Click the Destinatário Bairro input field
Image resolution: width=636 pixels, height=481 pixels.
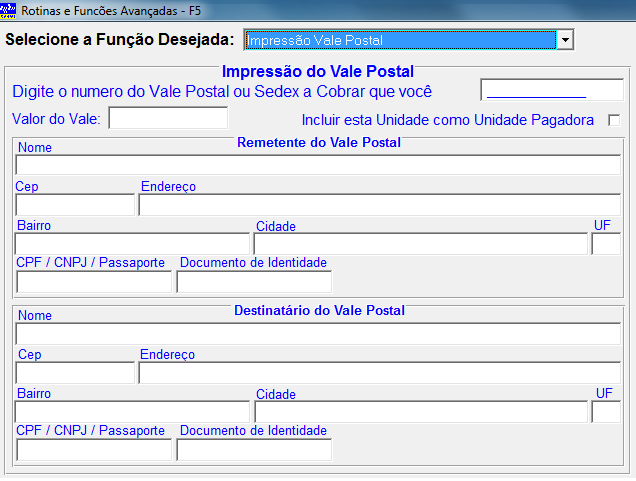click(132, 412)
